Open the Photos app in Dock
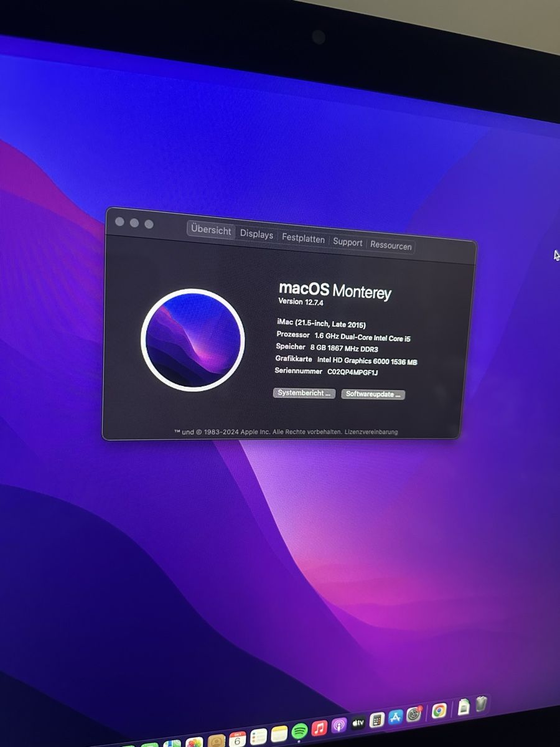560x747 pixels. pos(195,743)
